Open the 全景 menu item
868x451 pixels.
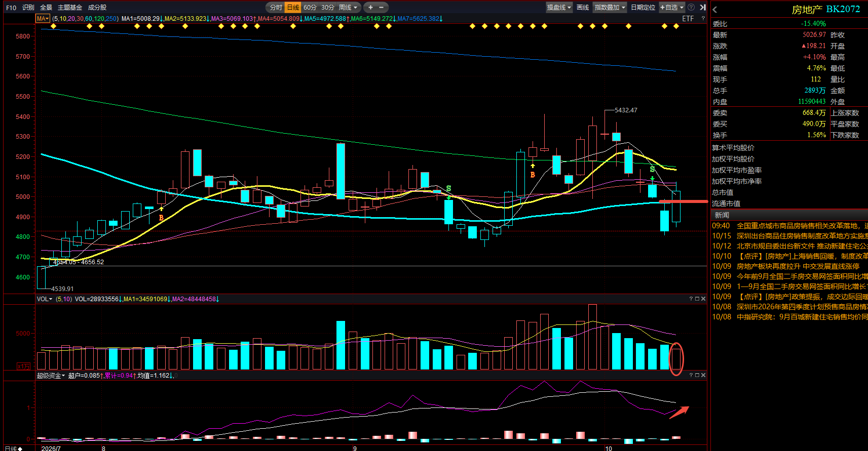(x=46, y=7)
